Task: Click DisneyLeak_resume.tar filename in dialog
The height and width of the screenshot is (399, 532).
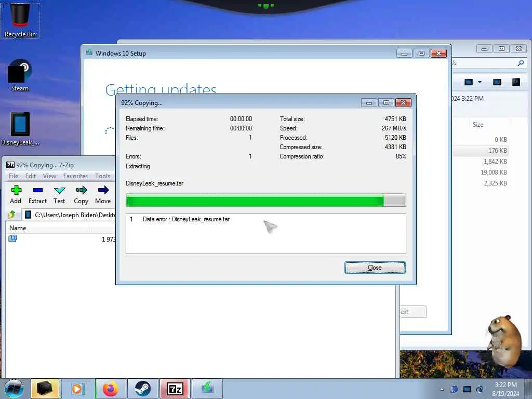Action: (x=154, y=183)
